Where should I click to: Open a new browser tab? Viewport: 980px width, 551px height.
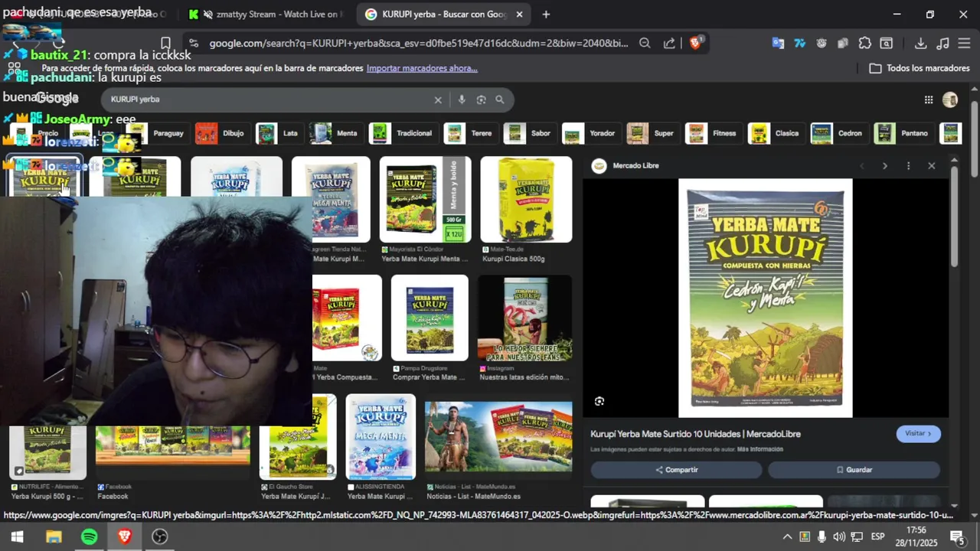[x=546, y=14]
